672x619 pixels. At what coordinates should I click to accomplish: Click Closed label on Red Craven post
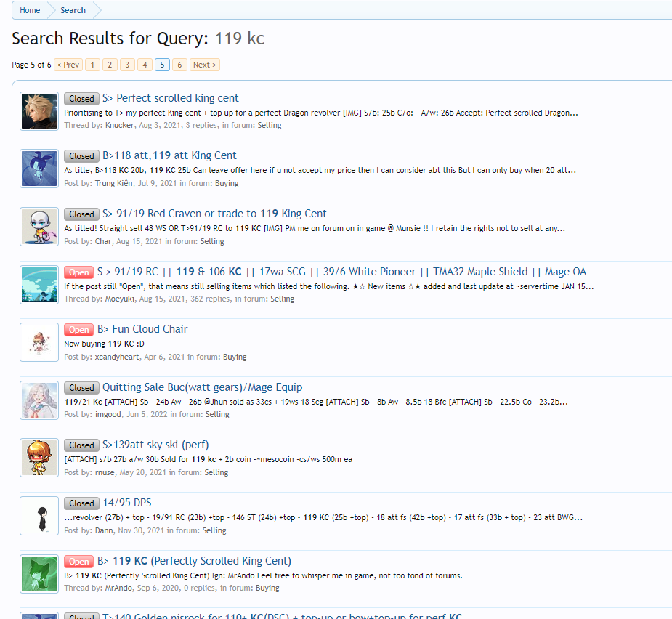(81, 214)
